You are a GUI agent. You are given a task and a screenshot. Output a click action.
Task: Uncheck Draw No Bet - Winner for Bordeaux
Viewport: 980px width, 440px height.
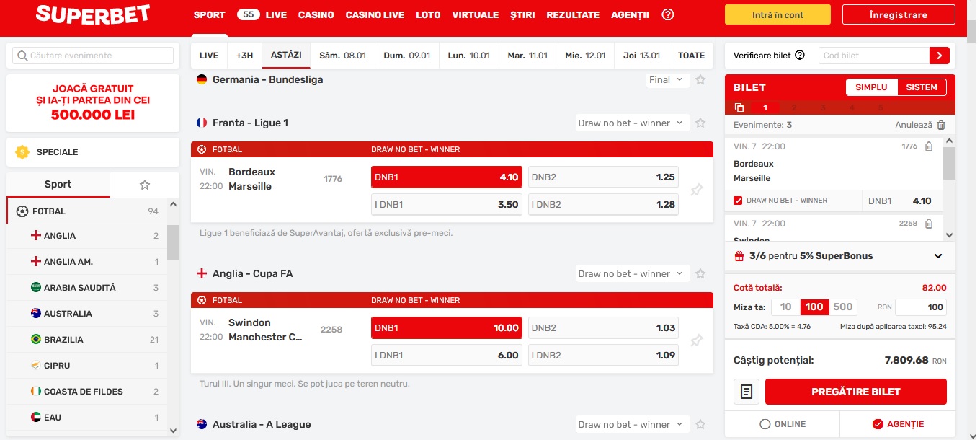point(738,201)
